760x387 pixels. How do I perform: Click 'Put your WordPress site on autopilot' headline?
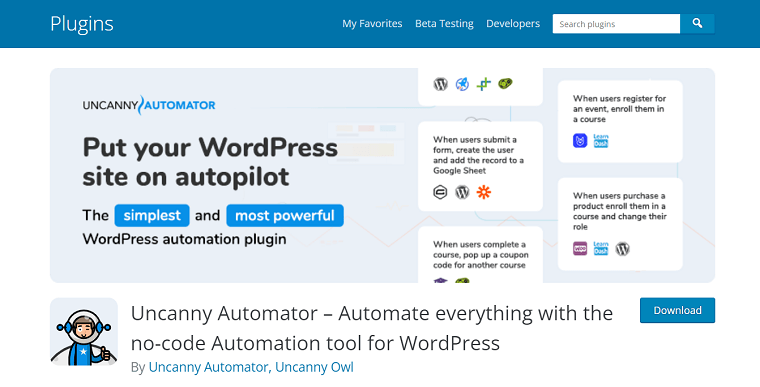coord(210,161)
